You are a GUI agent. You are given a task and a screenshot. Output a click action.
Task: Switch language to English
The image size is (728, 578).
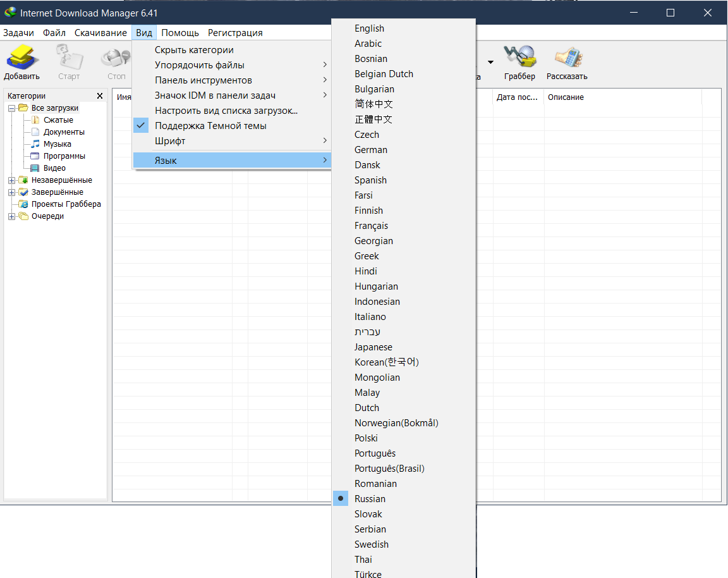point(404,28)
